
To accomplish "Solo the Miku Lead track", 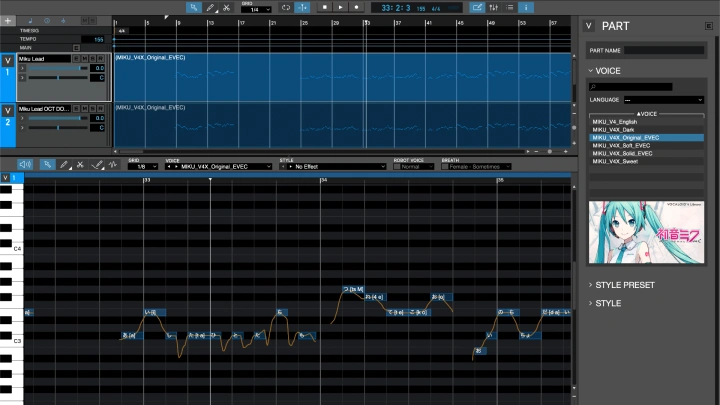I will [x=92, y=59].
